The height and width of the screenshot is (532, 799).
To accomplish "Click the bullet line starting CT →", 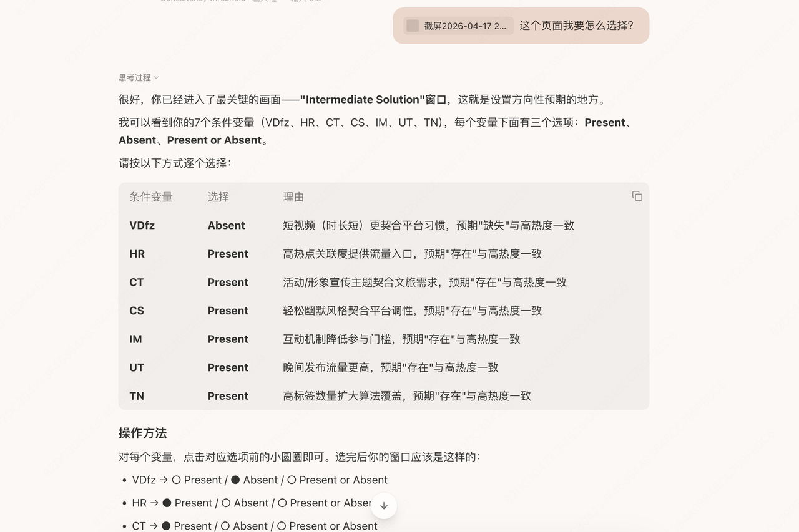I will click(x=255, y=526).
